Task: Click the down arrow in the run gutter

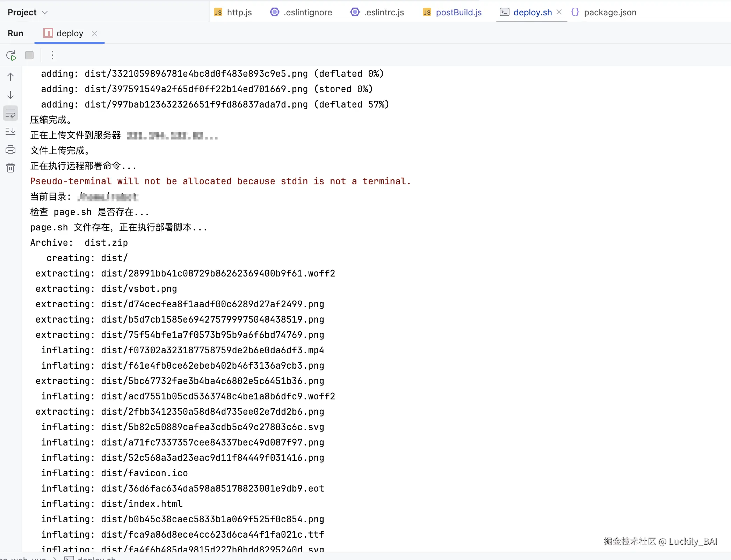Action: [x=10, y=95]
